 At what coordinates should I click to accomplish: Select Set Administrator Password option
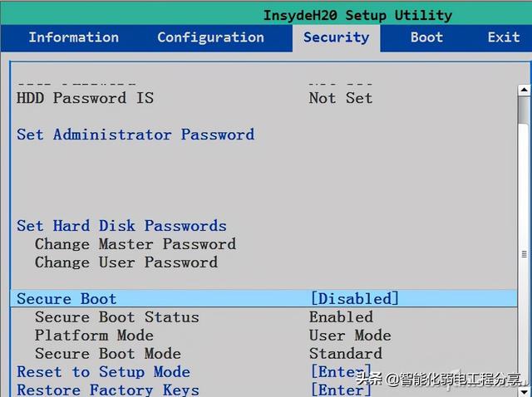135,135
